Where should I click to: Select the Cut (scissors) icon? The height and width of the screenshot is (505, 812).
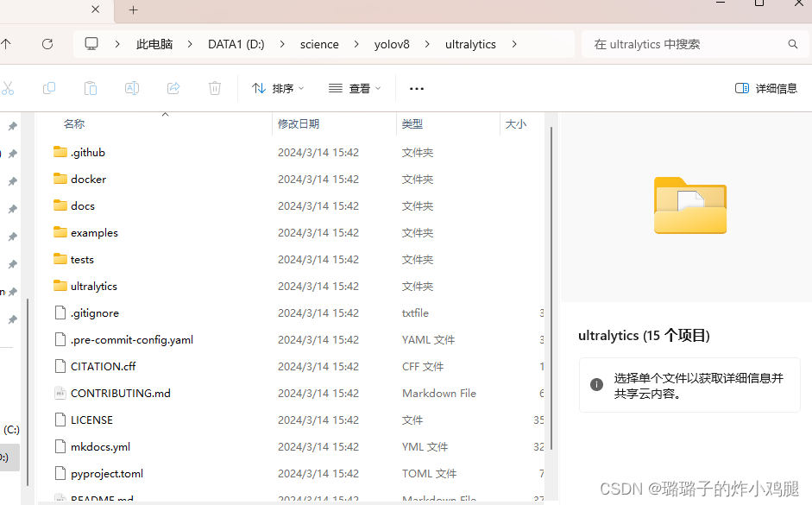[10, 88]
